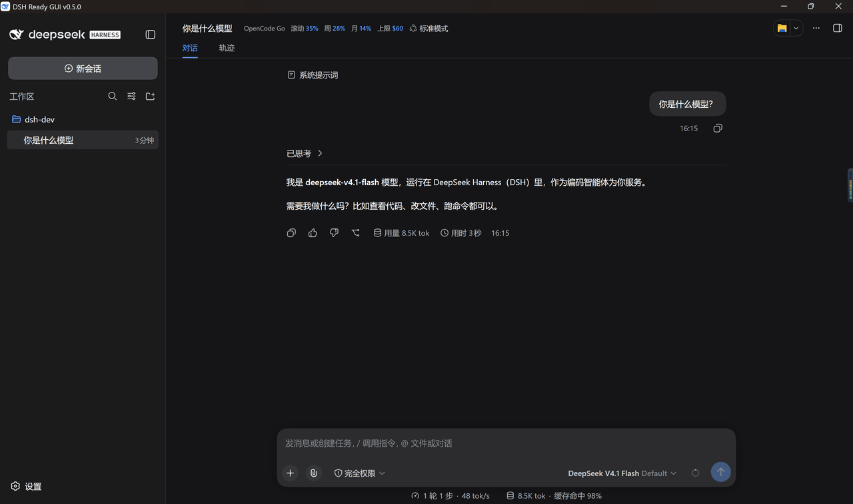Toggle the right side panel icon
The width and height of the screenshot is (853, 504).
click(838, 28)
